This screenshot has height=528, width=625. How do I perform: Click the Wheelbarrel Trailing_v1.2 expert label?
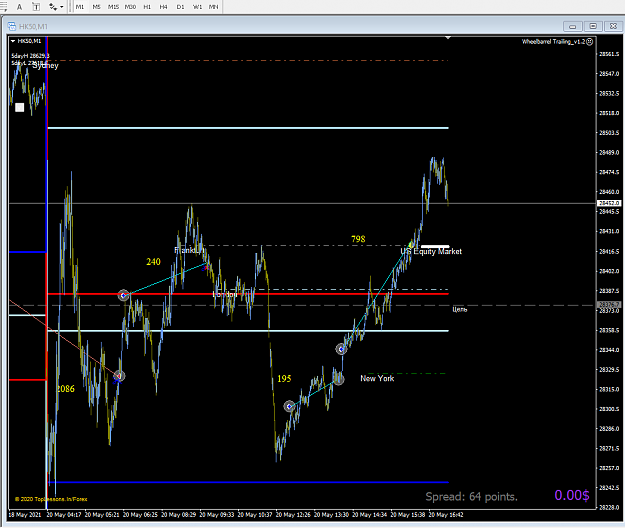554,41
